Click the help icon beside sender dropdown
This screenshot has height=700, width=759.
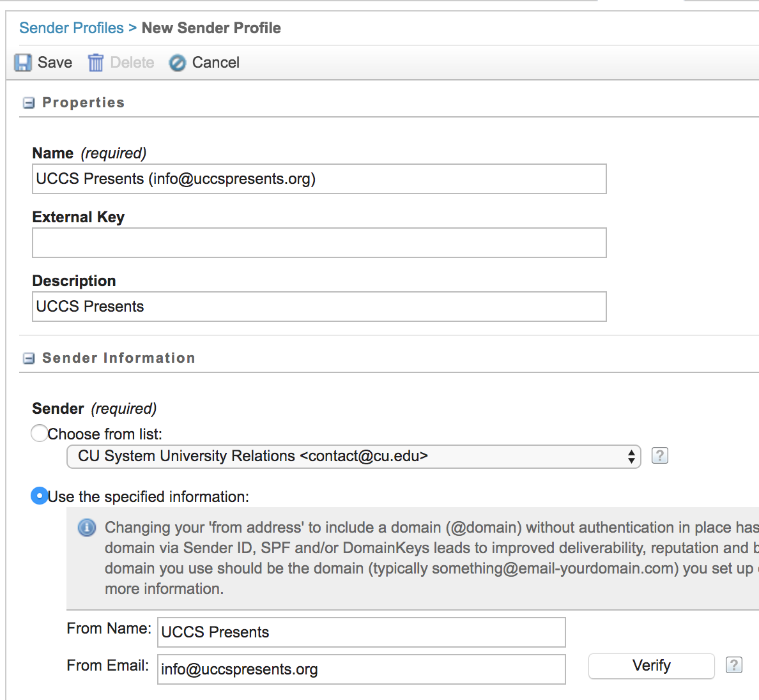tap(660, 455)
